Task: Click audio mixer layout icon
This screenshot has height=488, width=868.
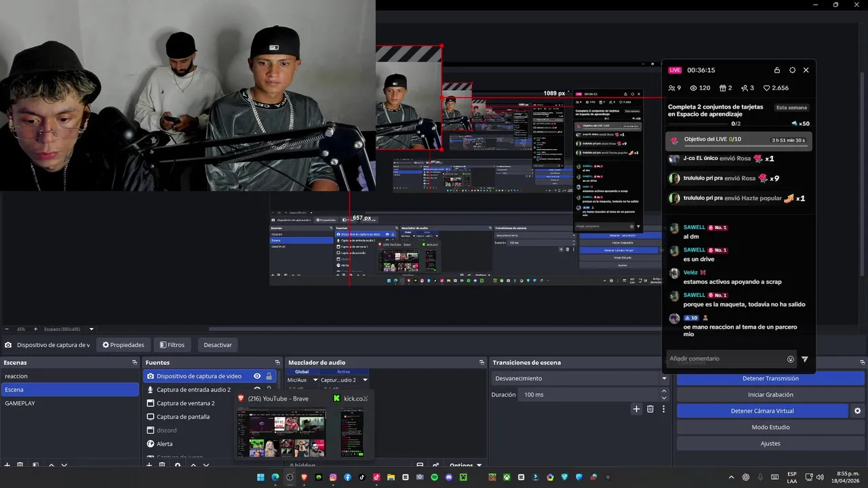Action: [420, 465]
